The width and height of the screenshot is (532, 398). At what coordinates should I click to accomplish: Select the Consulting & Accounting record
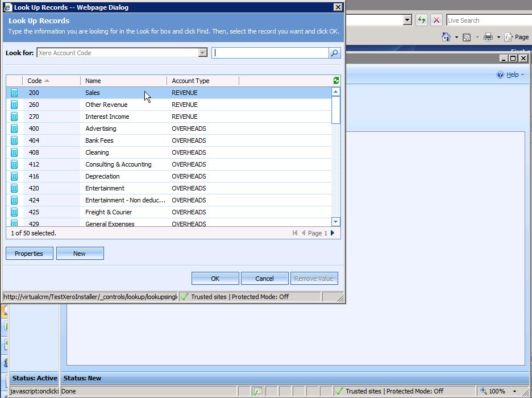pyautogui.click(x=169, y=164)
